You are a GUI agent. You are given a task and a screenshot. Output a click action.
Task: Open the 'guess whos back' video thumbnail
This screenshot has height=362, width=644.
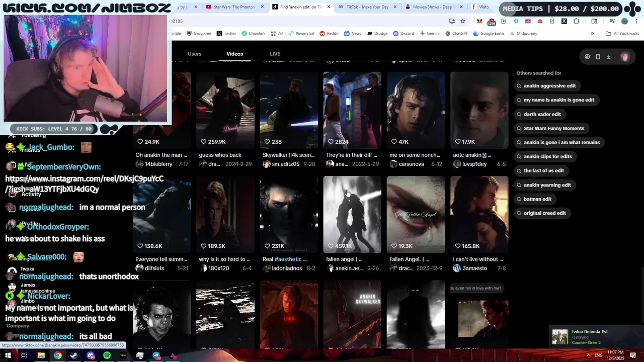tap(225, 110)
